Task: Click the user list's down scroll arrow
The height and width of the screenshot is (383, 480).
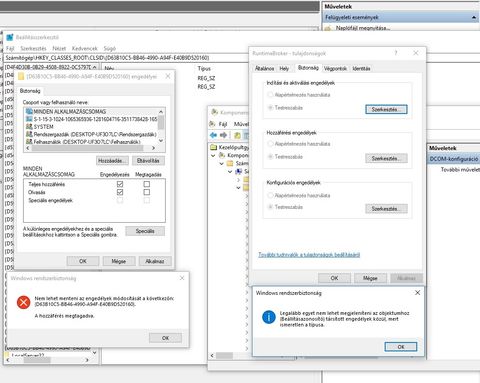Action: click(161, 141)
